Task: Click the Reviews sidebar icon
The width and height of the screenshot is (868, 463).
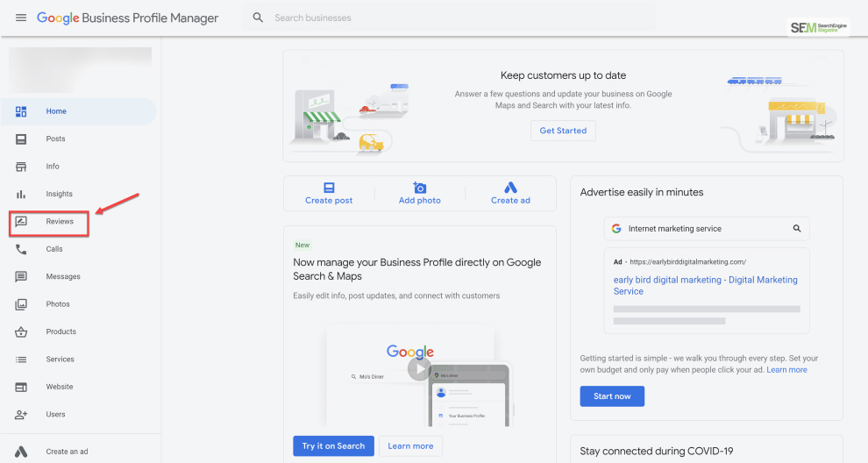Action: 21,222
